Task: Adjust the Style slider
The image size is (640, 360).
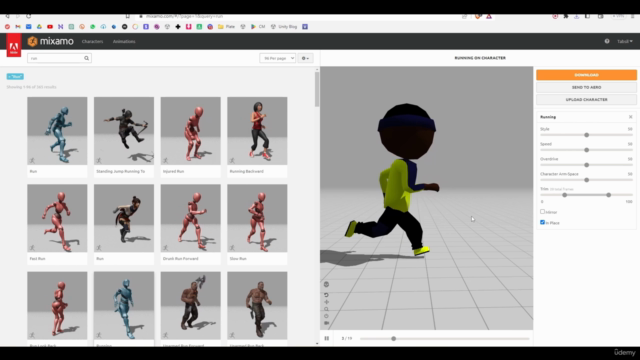Action: [x=587, y=135]
